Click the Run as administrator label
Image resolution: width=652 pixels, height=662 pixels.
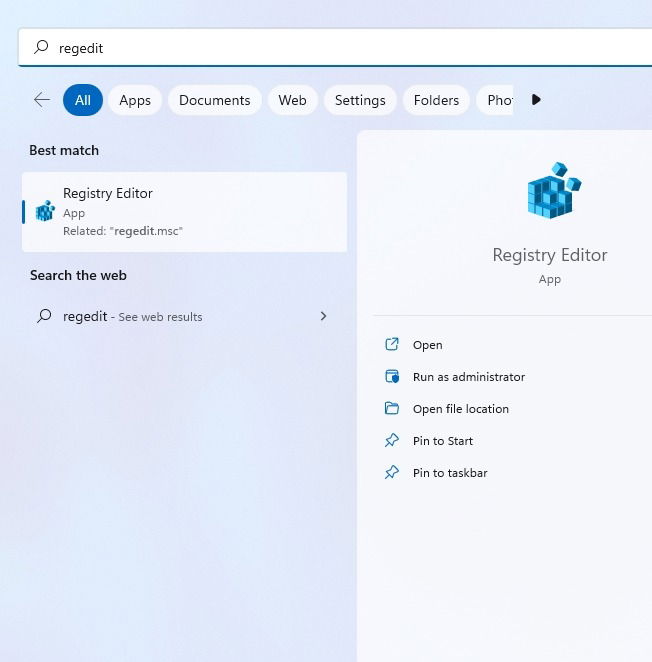tap(469, 377)
